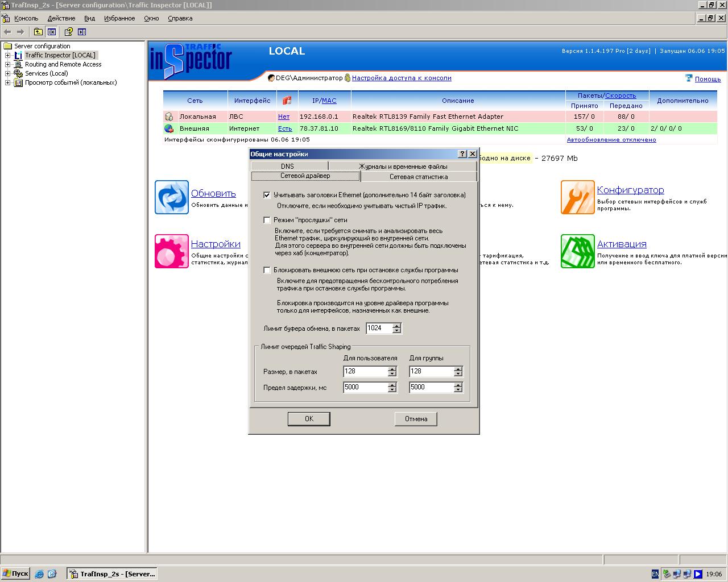The image size is (728, 582).
Task: Select the Сетевой драйвер tab
Action: tap(305, 176)
